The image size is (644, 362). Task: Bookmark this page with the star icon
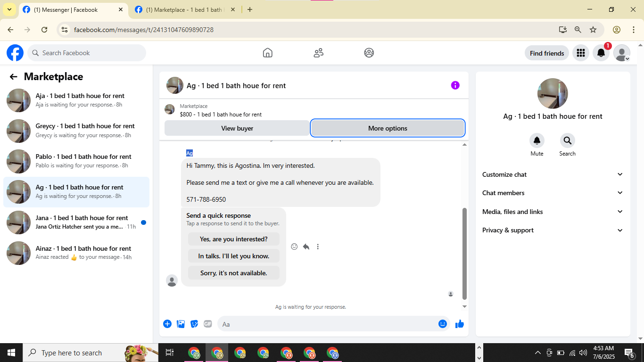click(593, 30)
